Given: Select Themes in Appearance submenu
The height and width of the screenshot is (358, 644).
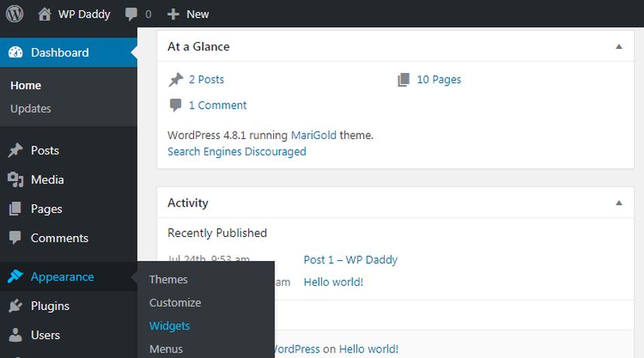Looking at the screenshot, I should pyautogui.click(x=168, y=280).
